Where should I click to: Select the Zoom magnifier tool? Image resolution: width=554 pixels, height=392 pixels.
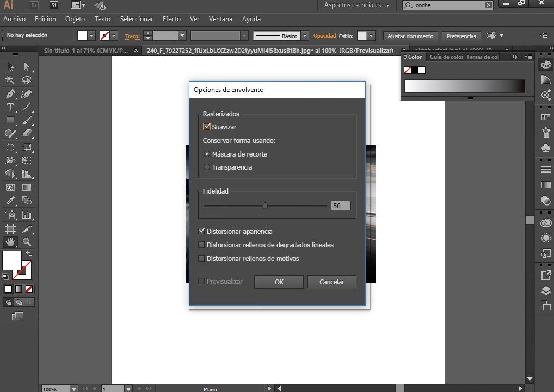(x=27, y=242)
